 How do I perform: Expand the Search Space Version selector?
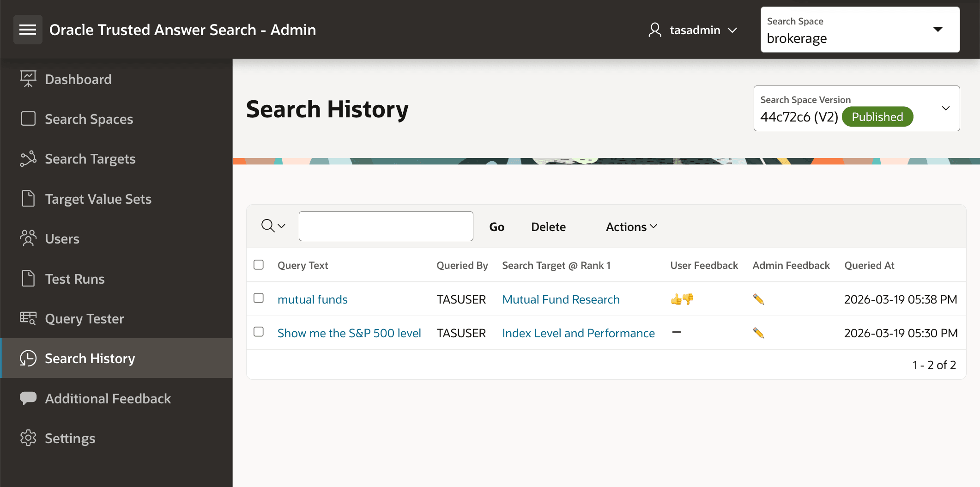click(x=945, y=108)
